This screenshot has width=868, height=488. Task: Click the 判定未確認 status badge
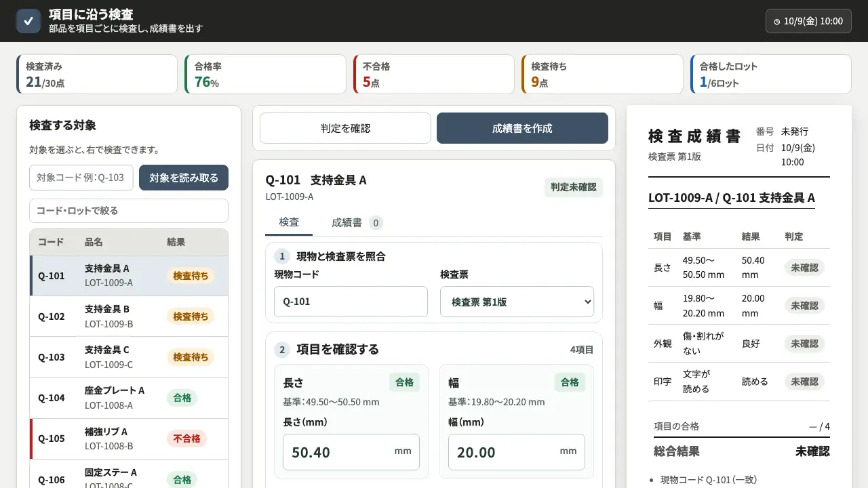(x=573, y=187)
